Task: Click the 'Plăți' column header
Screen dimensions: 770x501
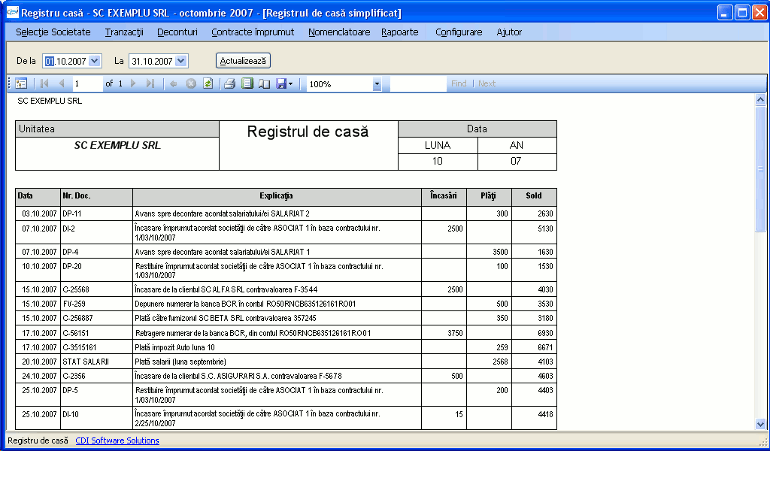Action: pos(489,196)
